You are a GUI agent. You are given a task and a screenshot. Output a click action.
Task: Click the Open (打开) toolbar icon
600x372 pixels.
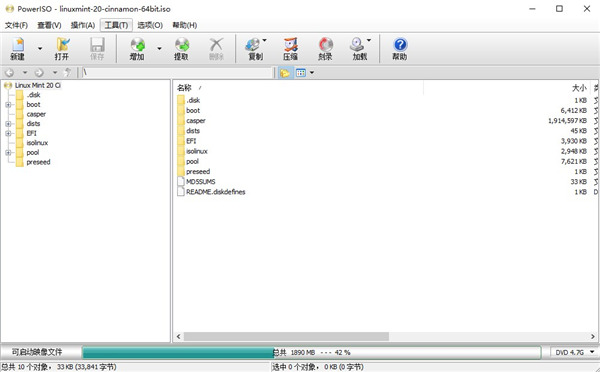coord(63,45)
